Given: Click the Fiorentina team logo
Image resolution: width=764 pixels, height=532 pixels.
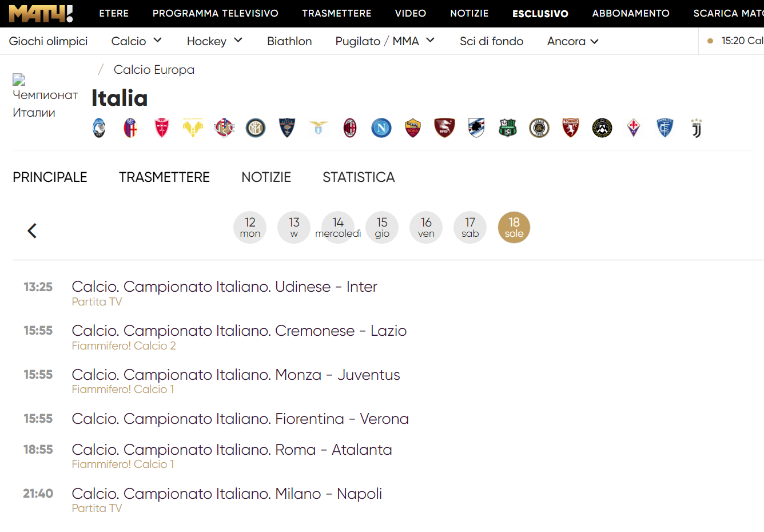Looking at the screenshot, I should [x=634, y=128].
